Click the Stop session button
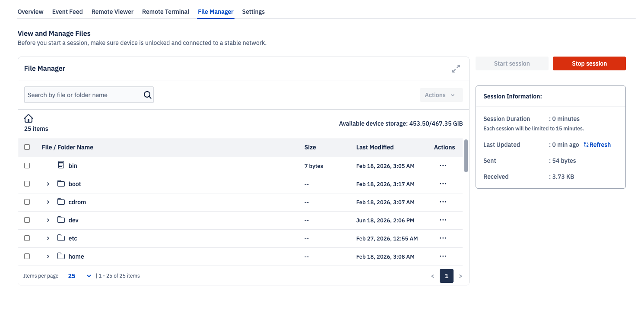The width and height of the screenshot is (644, 310). point(589,63)
